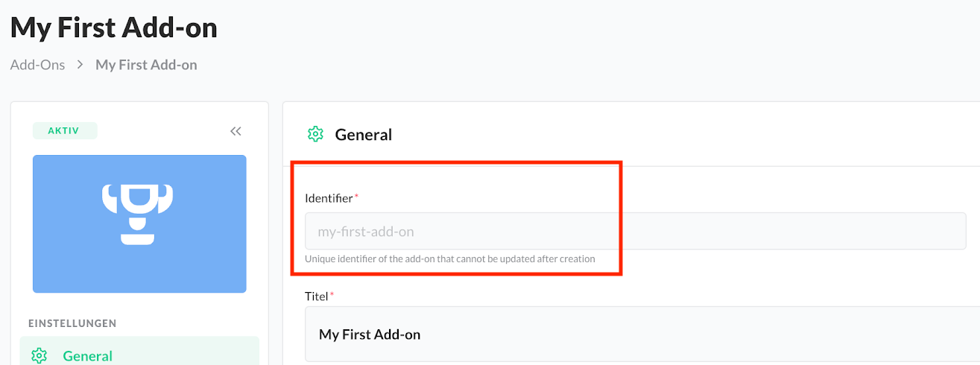Focus the Titel input field
This screenshot has height=365, width=980.
(x=641, y=334)
